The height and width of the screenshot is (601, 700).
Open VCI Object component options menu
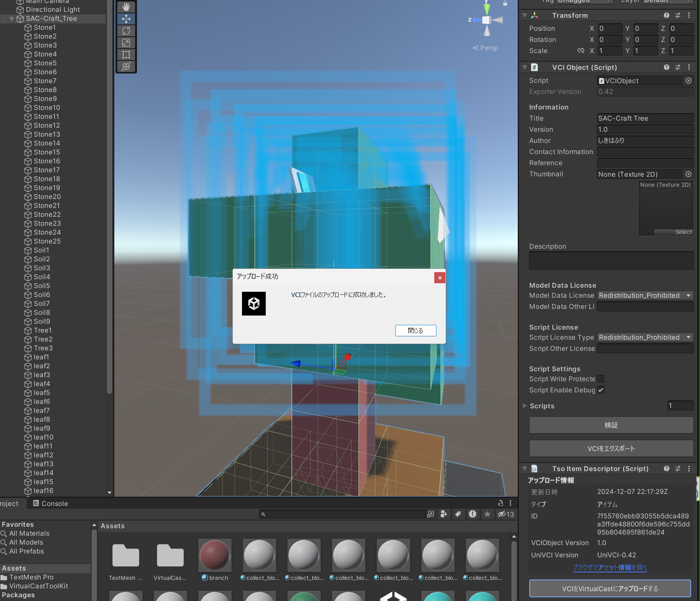tap(689, 67)
